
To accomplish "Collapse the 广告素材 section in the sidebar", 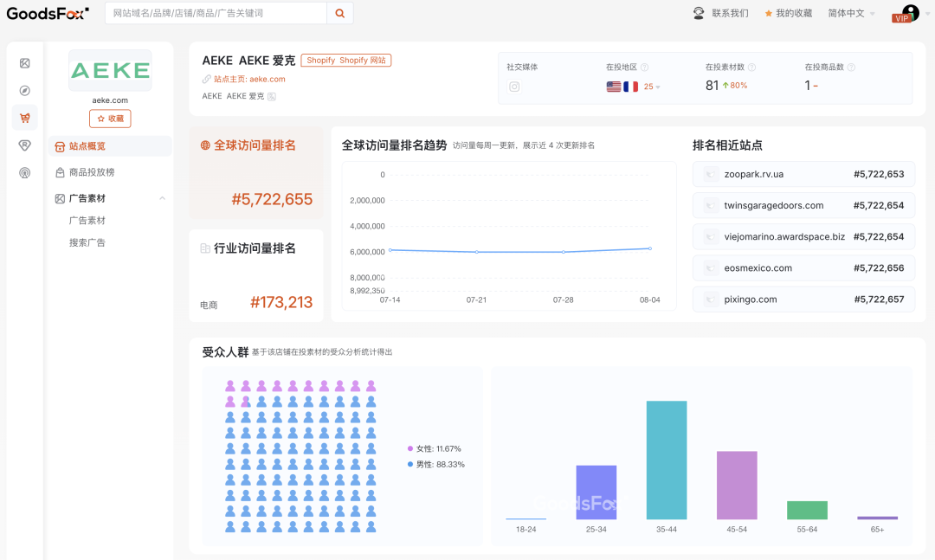I will (161, 198).
